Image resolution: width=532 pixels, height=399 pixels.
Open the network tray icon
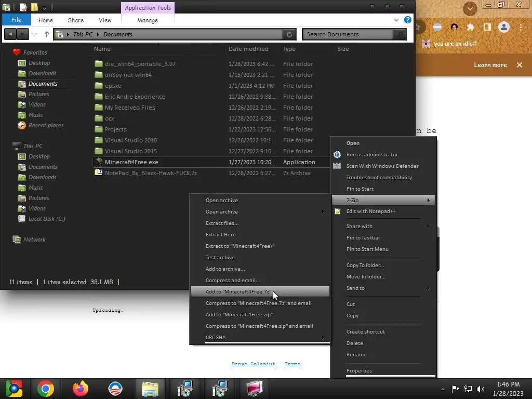(468, 389)
